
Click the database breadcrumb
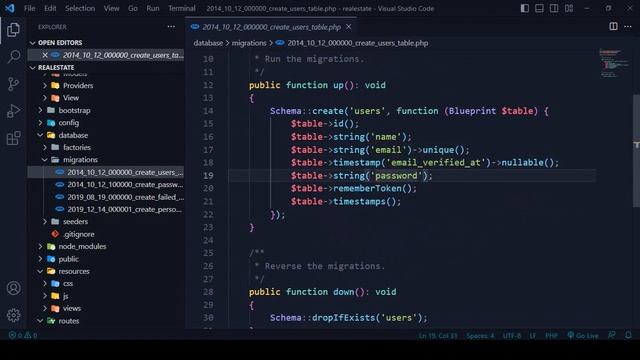click(x=208, y=43)
